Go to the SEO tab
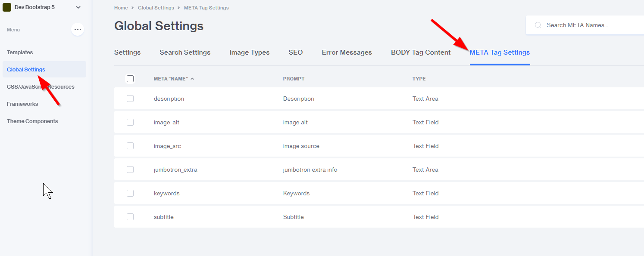This screenshot has height=256, width=644. click(296, 52)
